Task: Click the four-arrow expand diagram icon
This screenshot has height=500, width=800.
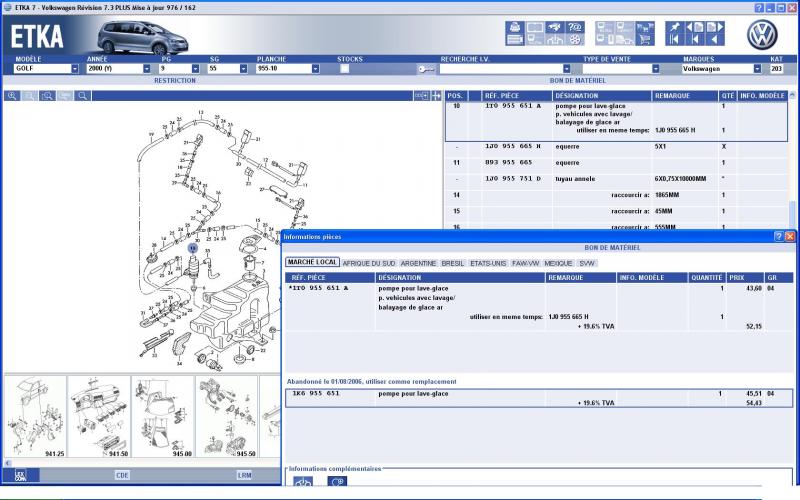Action: coord(436,96)
